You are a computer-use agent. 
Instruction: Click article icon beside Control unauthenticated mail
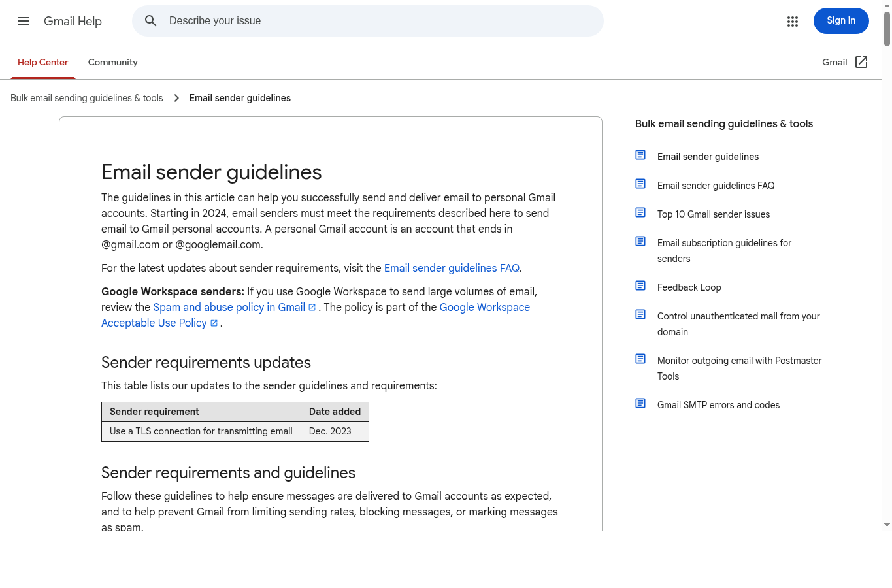point(640,315)
